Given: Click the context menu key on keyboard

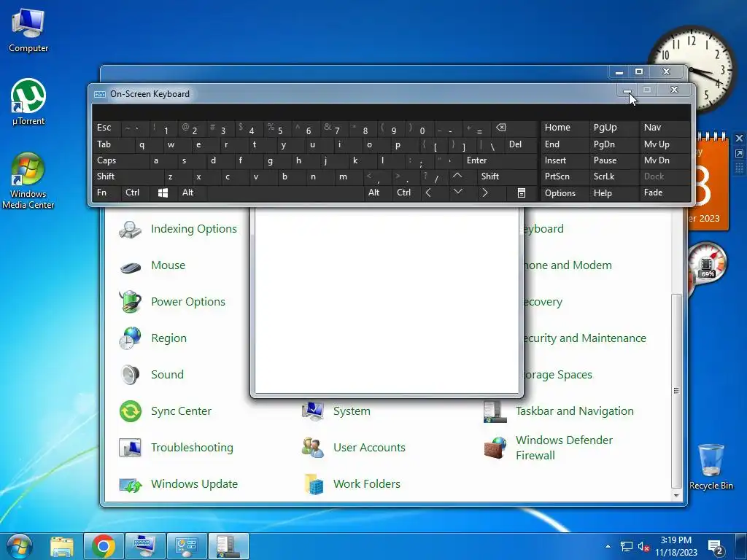Looking at the screenshot, I should coord(522,192).
